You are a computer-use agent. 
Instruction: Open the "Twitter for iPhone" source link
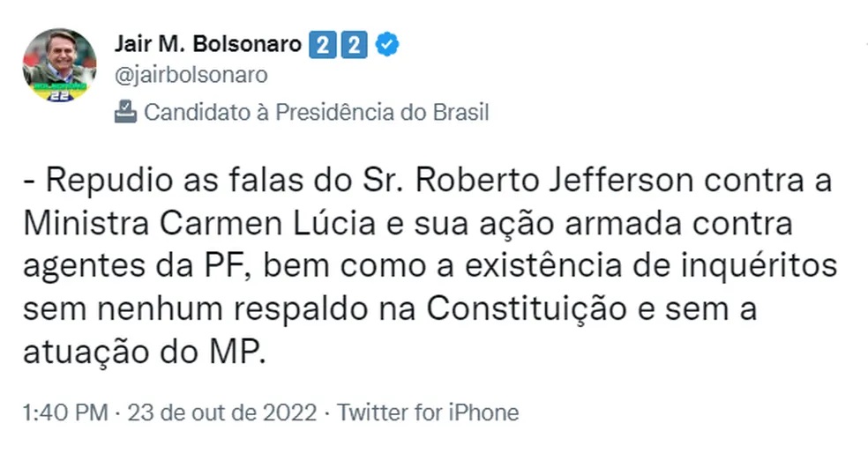point(429,412)
